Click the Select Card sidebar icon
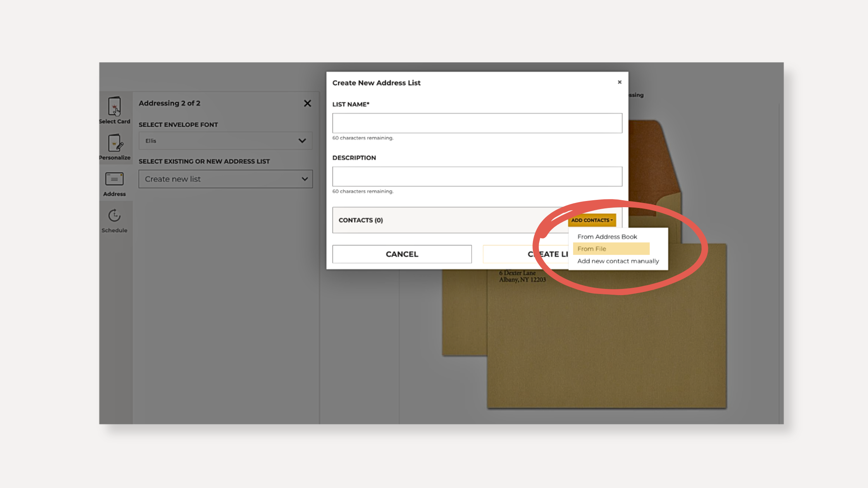This screenshot has height=488, width=868. pos(114,107)
